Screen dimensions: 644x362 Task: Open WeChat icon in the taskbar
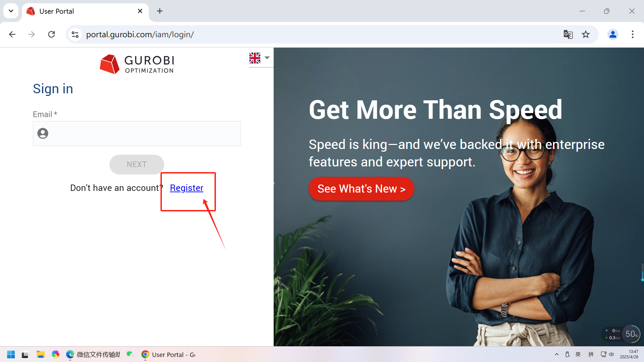pos(130,354)
